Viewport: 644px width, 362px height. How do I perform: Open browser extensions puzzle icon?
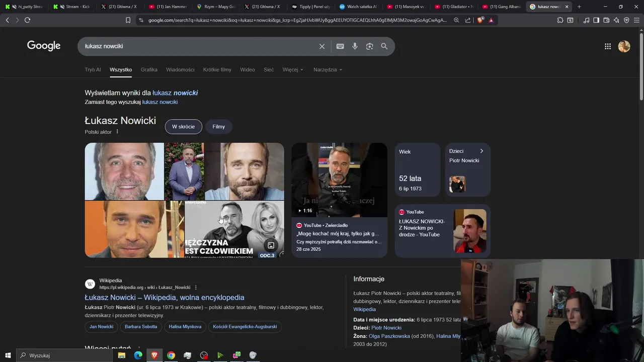point(560,20)
